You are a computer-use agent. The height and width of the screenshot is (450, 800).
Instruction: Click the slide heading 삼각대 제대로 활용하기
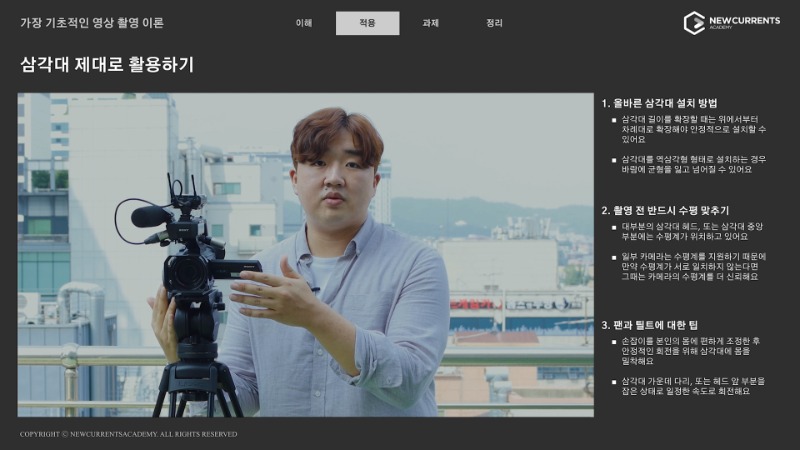click(x=107, y=65)
